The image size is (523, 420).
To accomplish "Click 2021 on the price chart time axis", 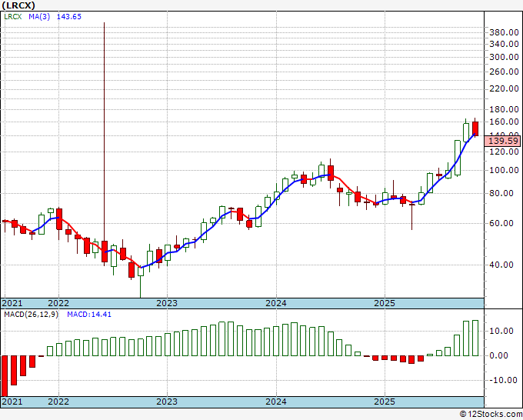I will click(12, 303).
